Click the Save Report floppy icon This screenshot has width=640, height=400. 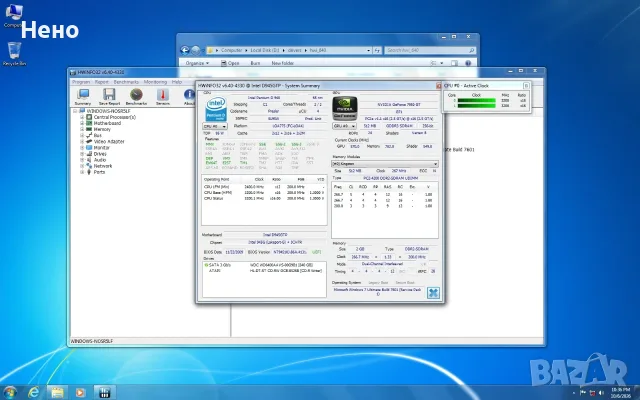tap(109, 97)
